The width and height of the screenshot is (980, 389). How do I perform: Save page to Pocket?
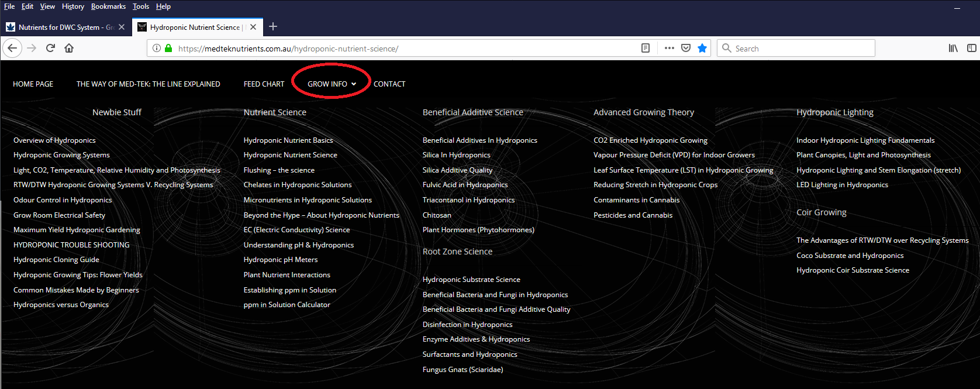pyautogui.click(x=686, y=48)
